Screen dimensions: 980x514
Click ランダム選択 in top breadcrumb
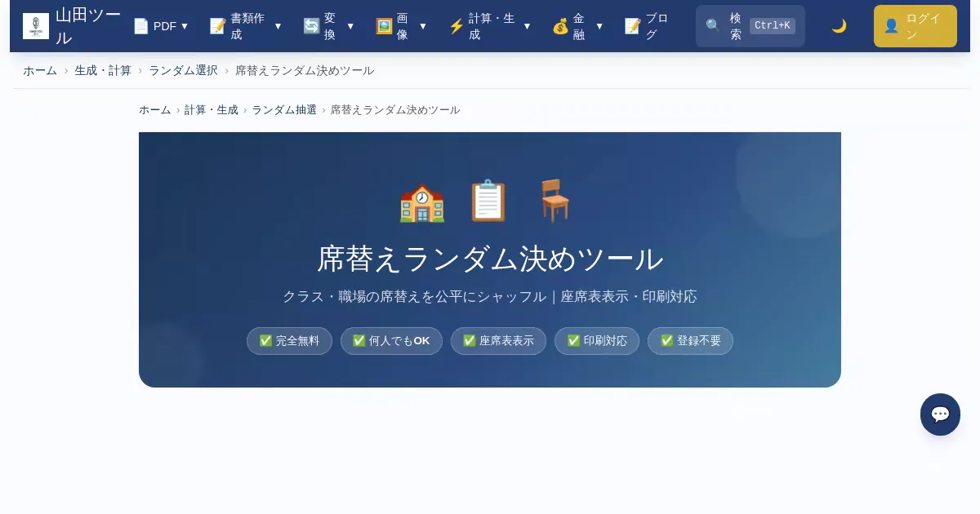pyautogui.click(x=183, y=71)
